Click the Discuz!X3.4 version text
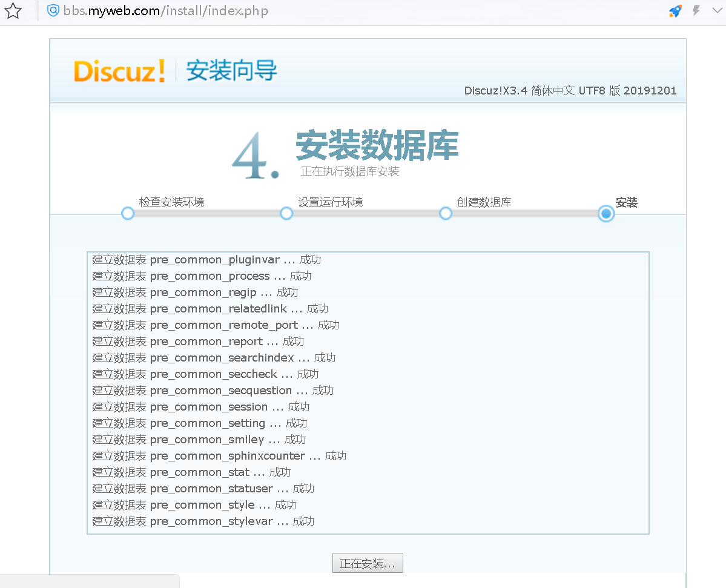The image size is (726, 588). (x=570, y=90)
